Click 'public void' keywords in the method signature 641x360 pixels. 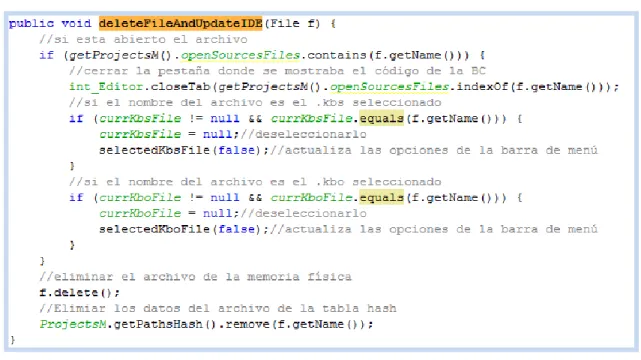click(50, 23)
